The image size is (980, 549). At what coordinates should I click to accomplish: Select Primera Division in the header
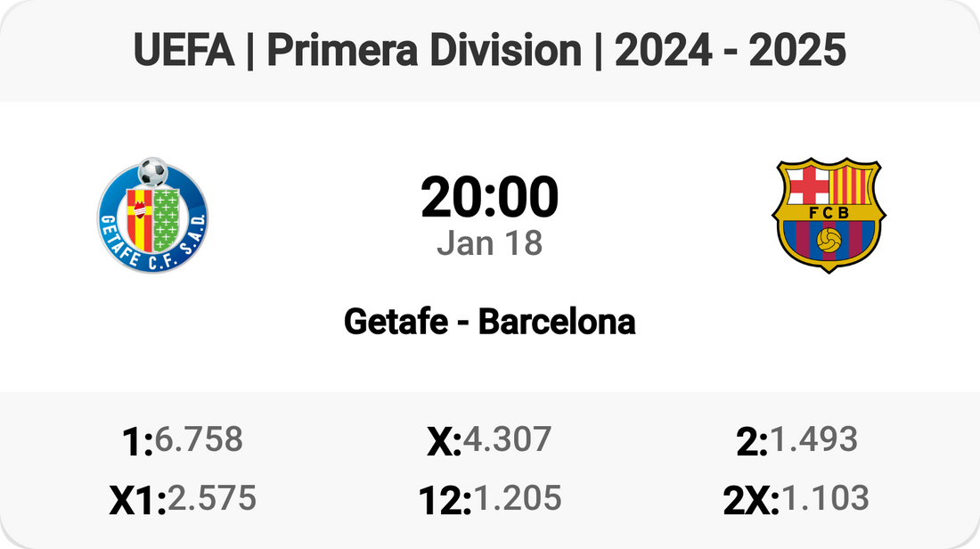pos(424,53)
